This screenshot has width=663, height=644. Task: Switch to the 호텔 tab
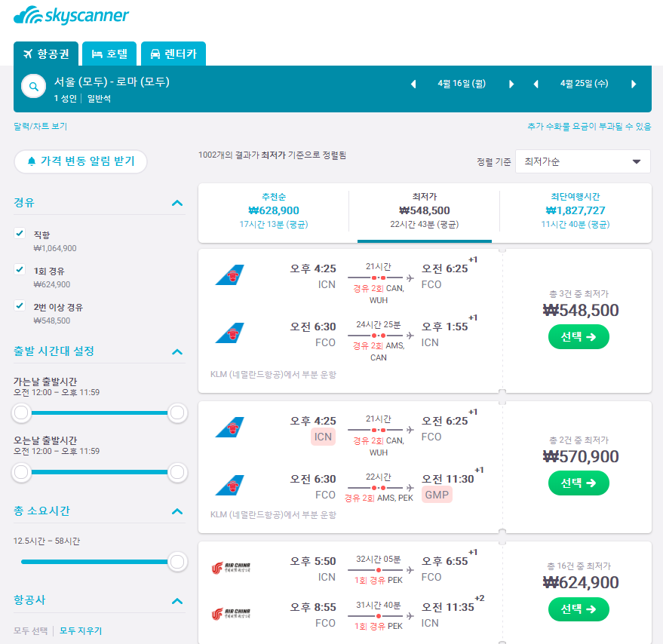click(x=109, y=54)
